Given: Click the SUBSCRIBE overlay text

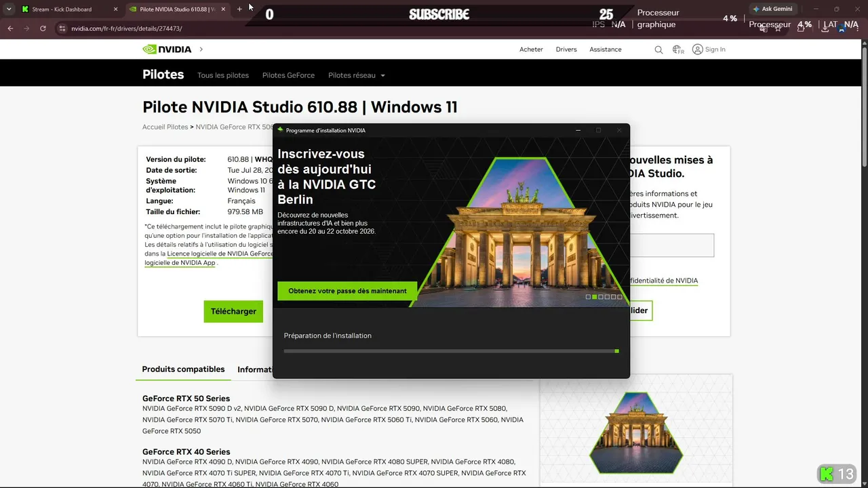Looking at the screenshot, I should 439,14.
